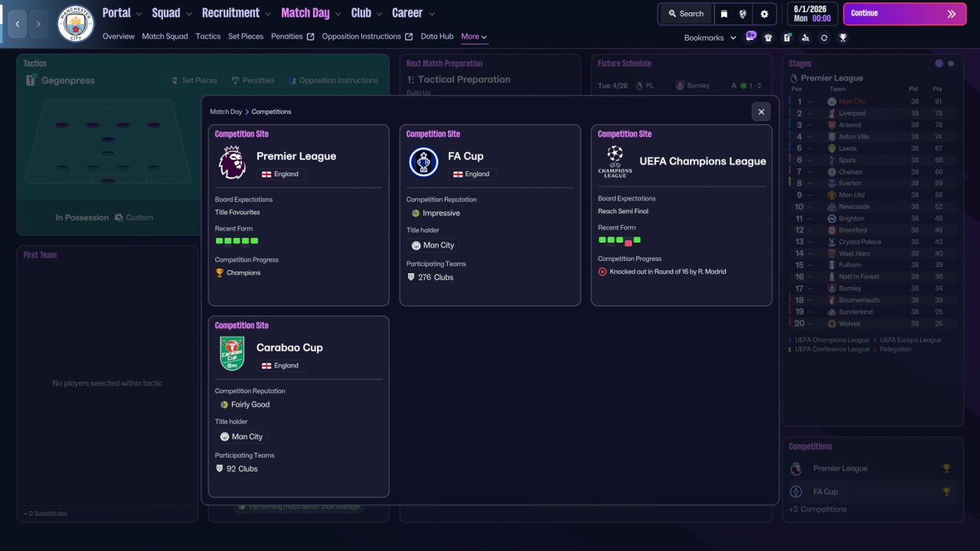This screenshot has width=980, height=551.
Task: Open the Data Hub tab
Action: [437, 36]
